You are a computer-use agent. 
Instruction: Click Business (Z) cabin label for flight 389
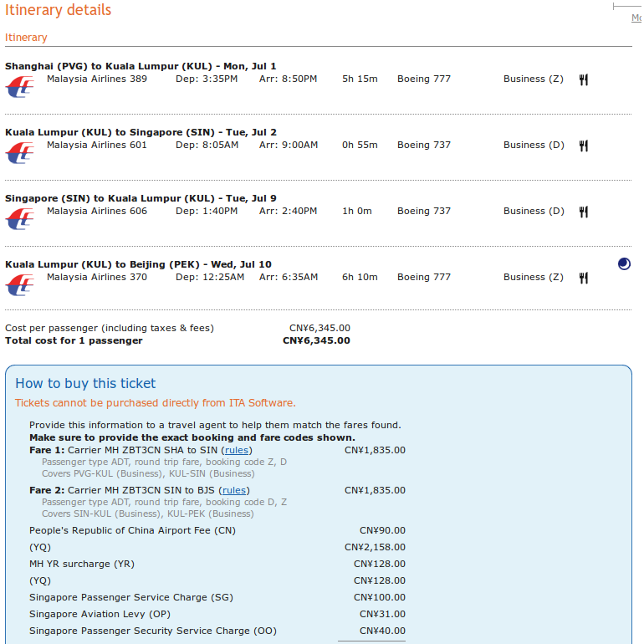pyautogui.click(x=534, y=79)
